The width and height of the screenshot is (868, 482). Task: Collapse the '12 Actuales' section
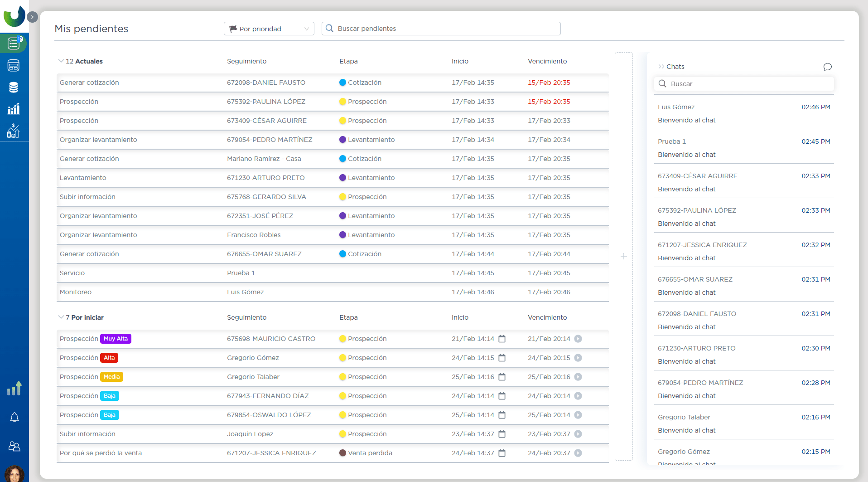(61, 61)
